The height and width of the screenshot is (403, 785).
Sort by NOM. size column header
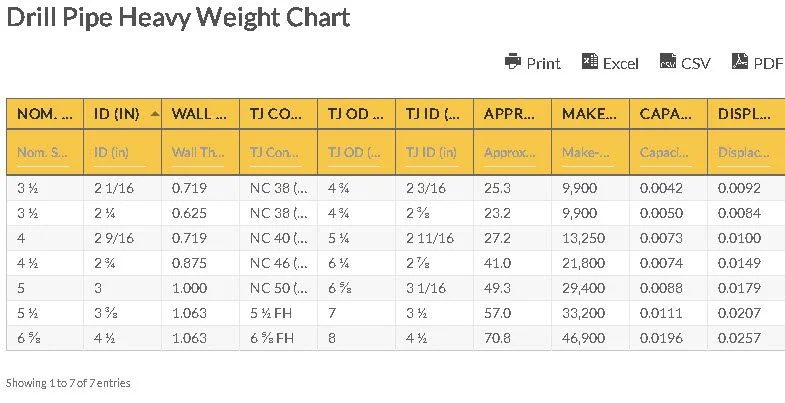pyautogui.click(x=45, y=114)
